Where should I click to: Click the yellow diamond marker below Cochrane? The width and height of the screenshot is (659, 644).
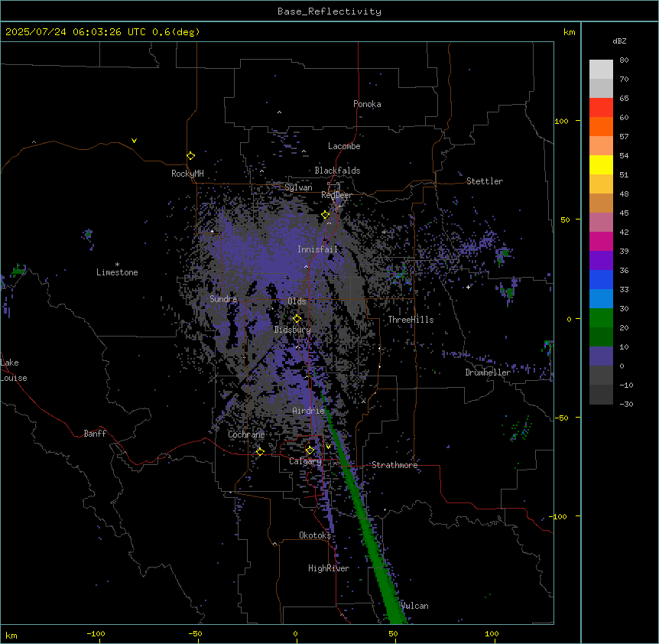tap(260, 452)
